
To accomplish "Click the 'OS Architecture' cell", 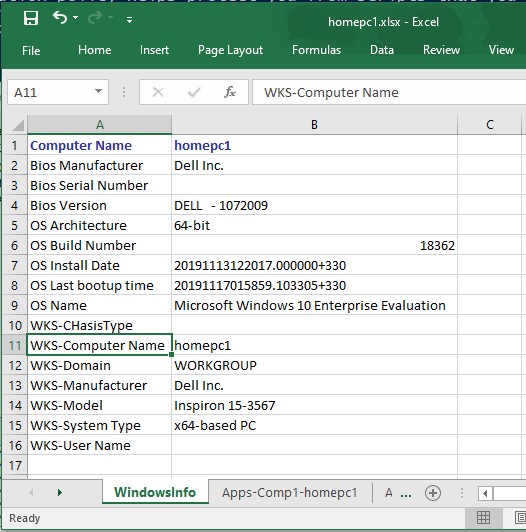I will 99,226.
